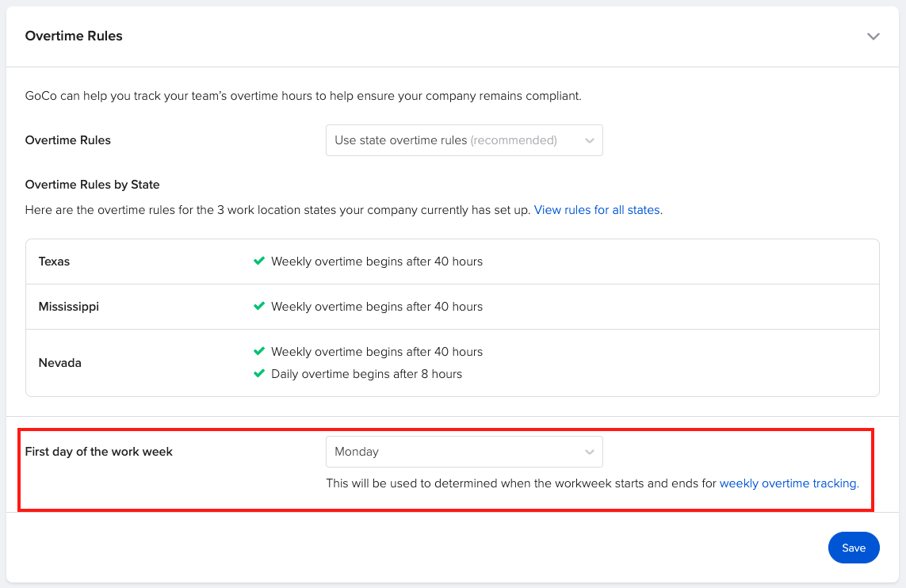Screen dimensions: 906x588
Task: Open the Monday first day dropdown
Action: [x=464, y=452]
